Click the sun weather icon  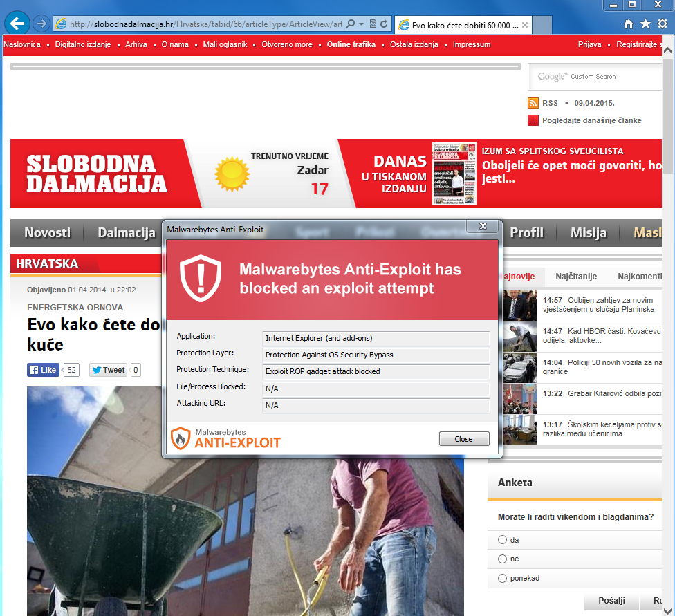pos(232,174)
